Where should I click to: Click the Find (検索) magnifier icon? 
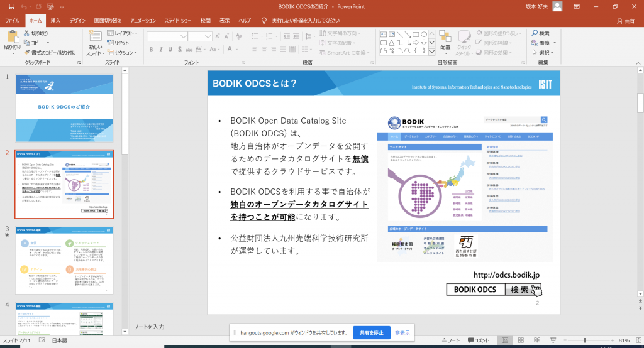click(534, 33)
